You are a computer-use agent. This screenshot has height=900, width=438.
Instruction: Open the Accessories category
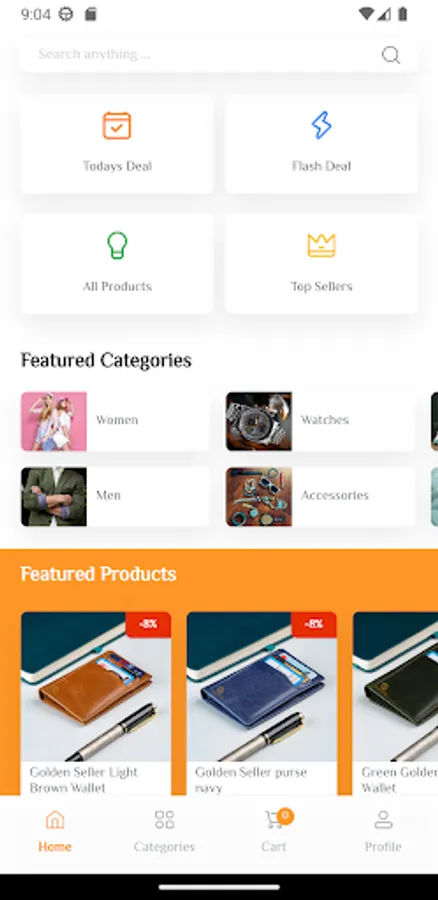[x=320, y=496]
